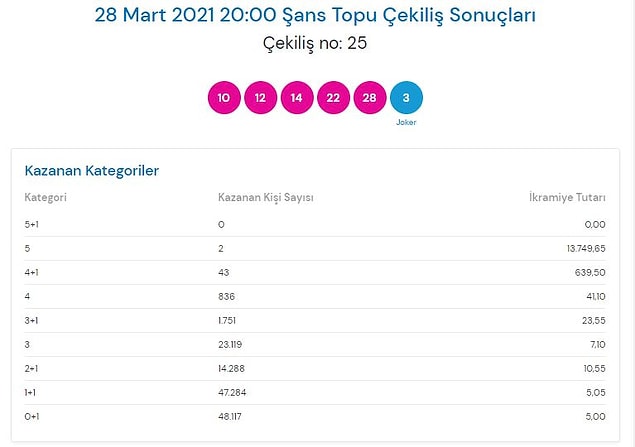Click the İkramiye Tutarı column header
The height and width of the screenshot is (447, 635).
click(x=567, y=197)
